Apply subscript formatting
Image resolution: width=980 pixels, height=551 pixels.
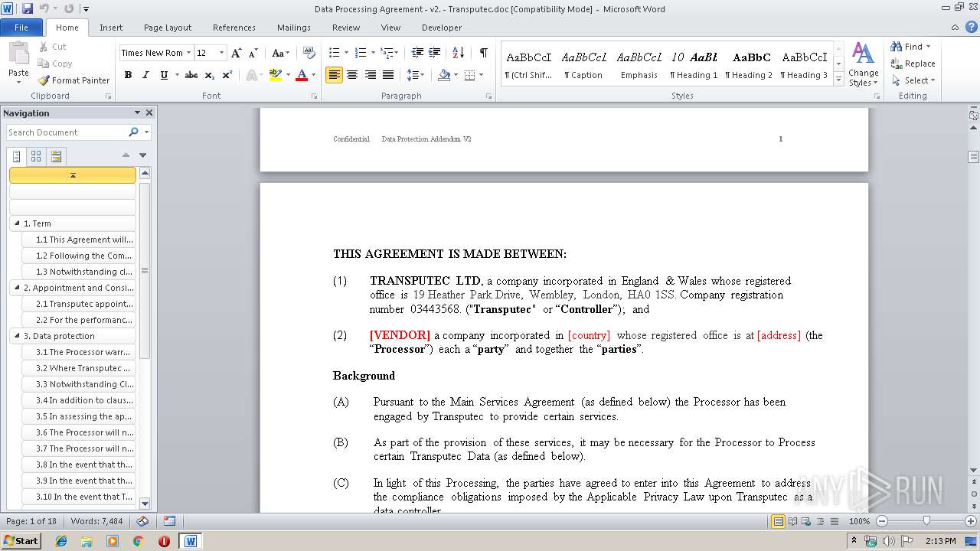(x=210, y=75)
